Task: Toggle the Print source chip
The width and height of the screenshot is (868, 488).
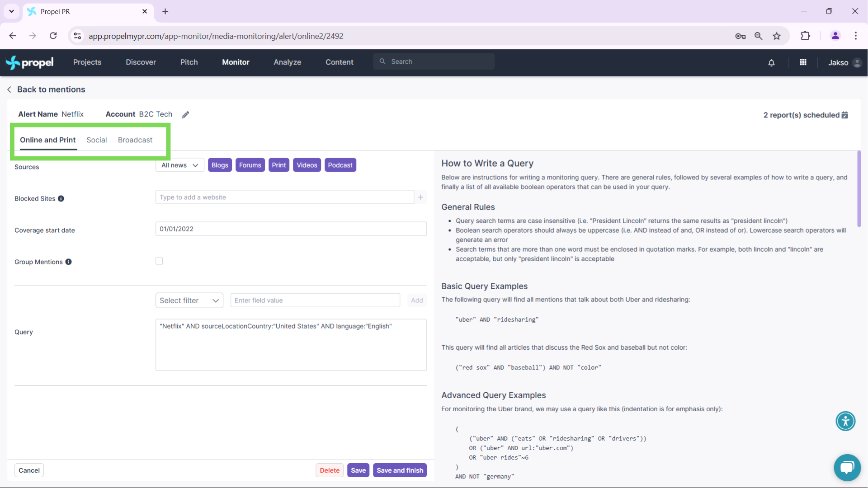Action: coord(279,165)
